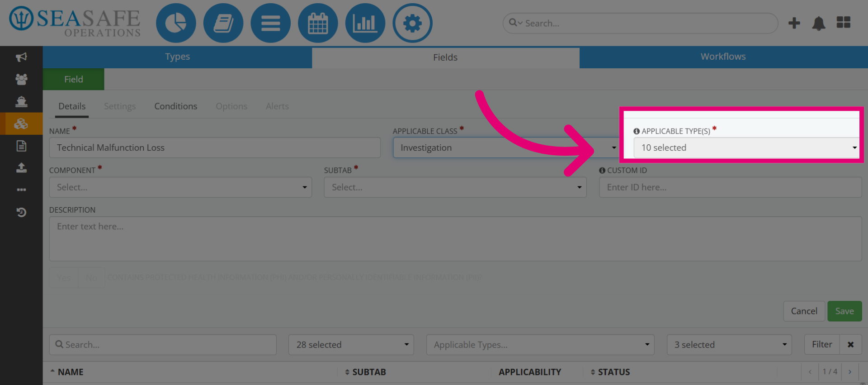Screen dimensions: 868x385
Task: Click the Cancel button
Action: (x=804, y=311)
